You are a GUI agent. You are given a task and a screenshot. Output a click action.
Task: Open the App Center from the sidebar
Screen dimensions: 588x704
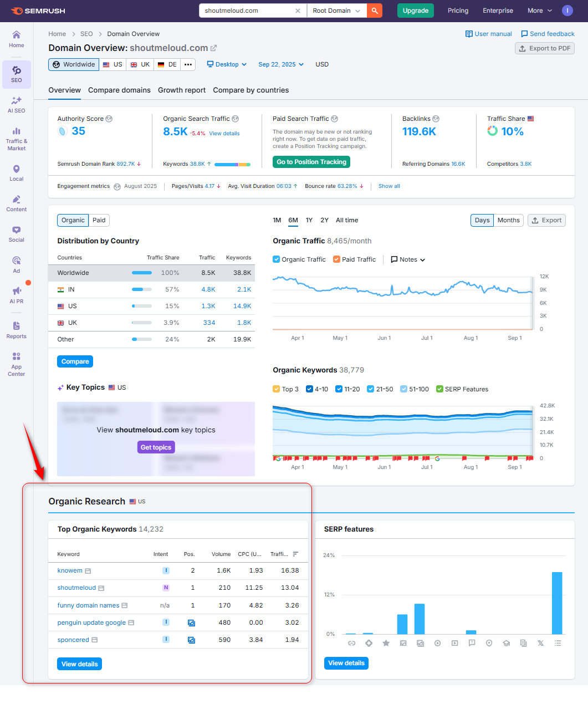click(x=16, y=363)
